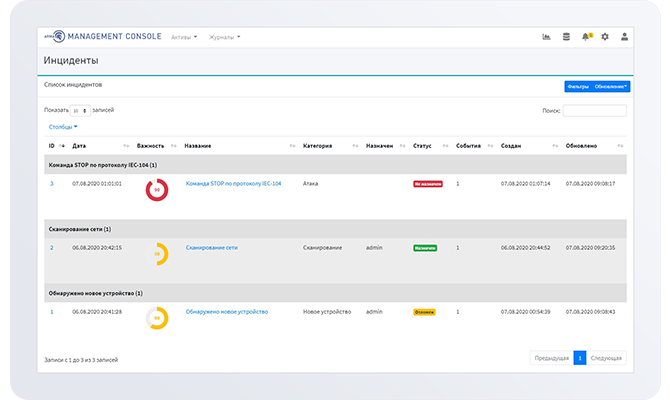Expand the Журналы menu

pos(225,37)
